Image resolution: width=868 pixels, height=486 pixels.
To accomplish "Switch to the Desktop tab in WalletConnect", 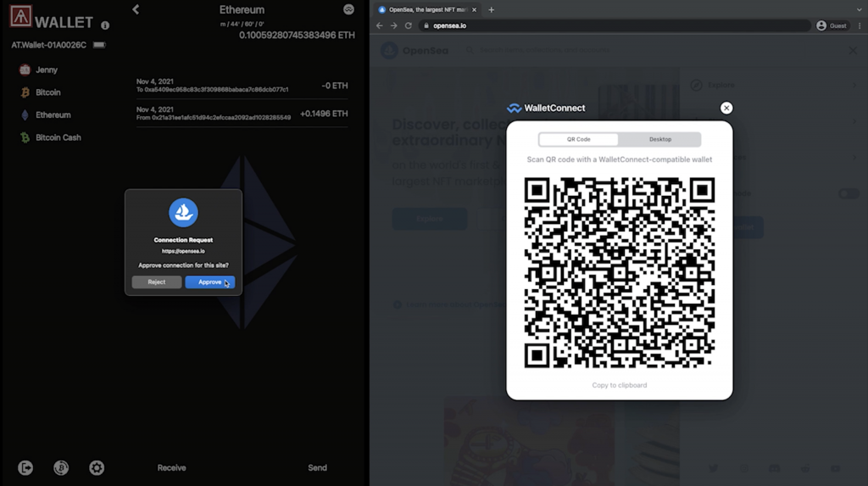I will (x=659, y=139).
